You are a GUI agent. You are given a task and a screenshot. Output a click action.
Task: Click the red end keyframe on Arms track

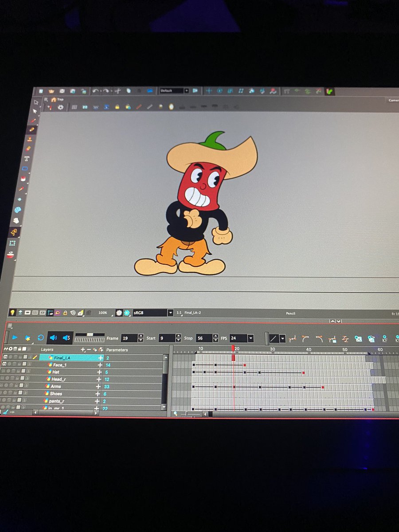click(323, 387)
